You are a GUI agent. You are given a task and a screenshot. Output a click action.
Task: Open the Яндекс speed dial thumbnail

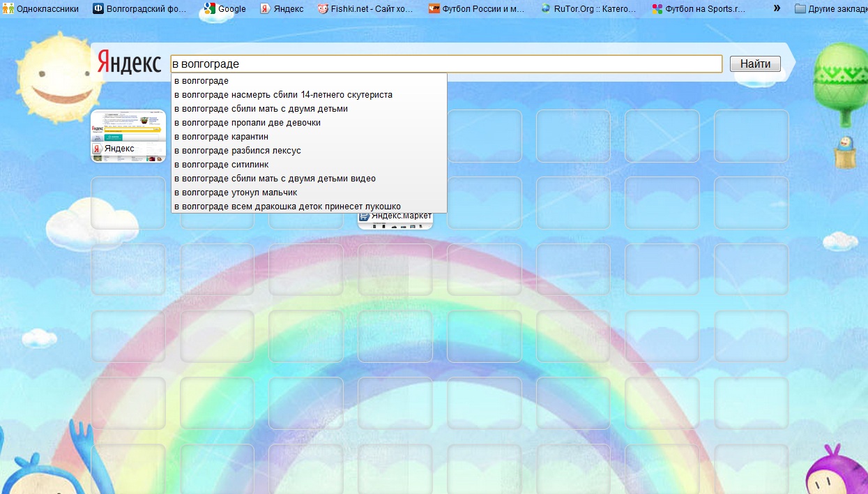pyautogui.click(x=128, y=136)
